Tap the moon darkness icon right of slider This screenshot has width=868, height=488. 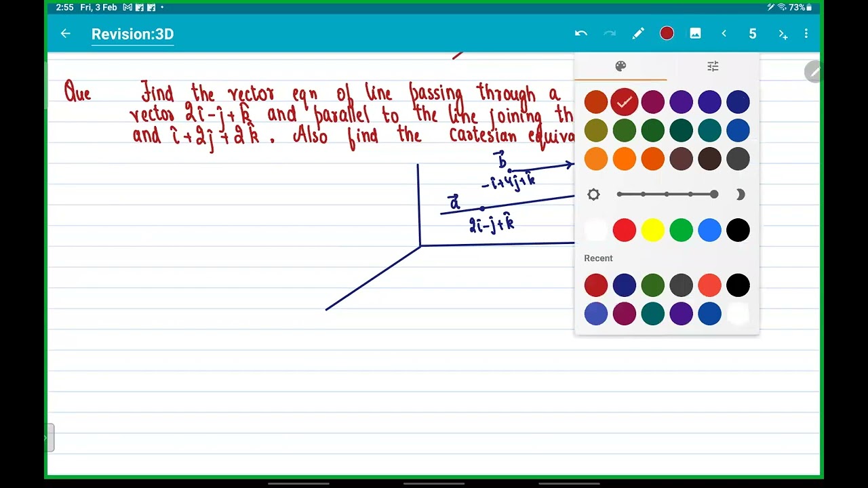(740, 195)
